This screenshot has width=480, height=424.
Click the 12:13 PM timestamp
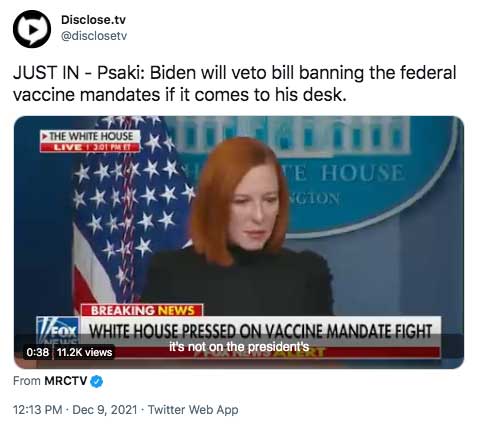(x=37, y=410)
